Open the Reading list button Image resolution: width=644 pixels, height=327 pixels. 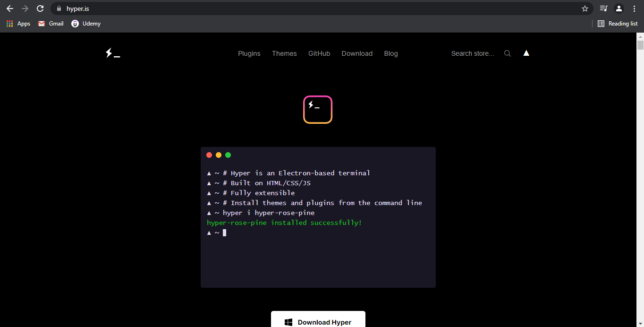pyautogui.click(x=618, y=24)
